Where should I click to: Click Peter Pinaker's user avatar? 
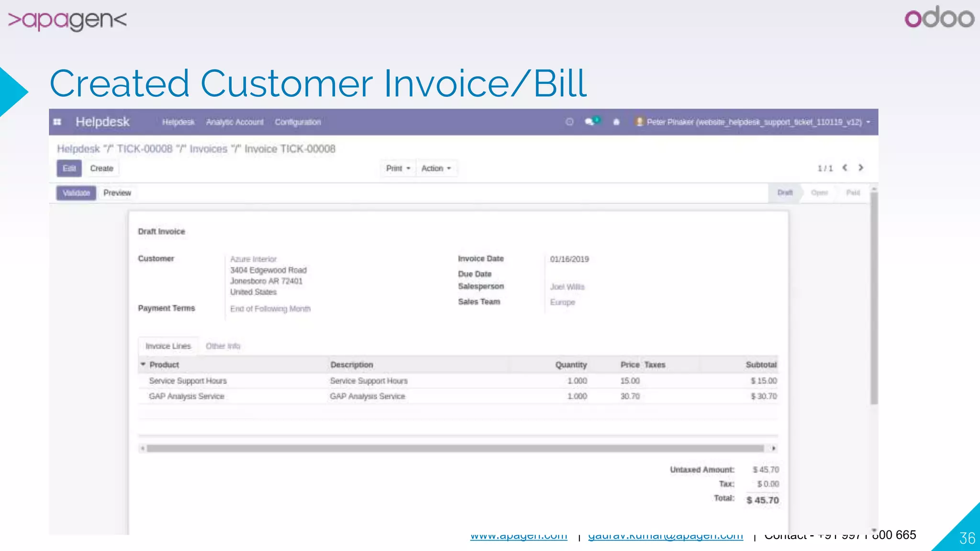pos(639,121)
